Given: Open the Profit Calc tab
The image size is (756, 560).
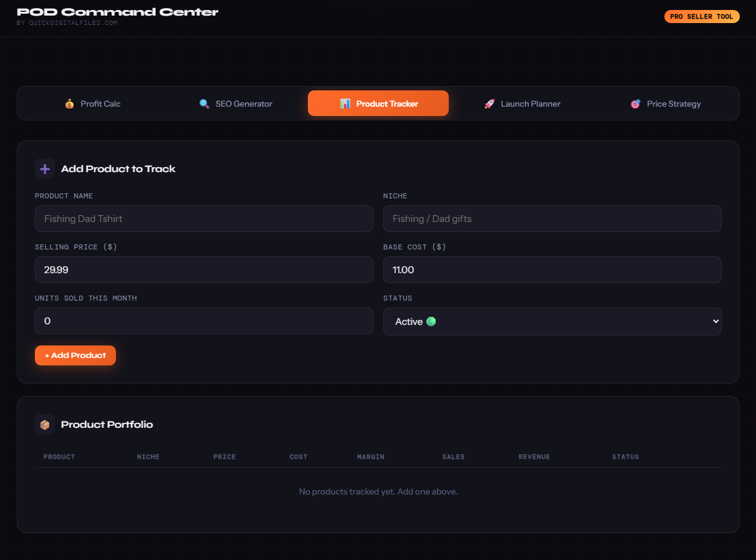Looking at the screenshot, I should point(92,104).
